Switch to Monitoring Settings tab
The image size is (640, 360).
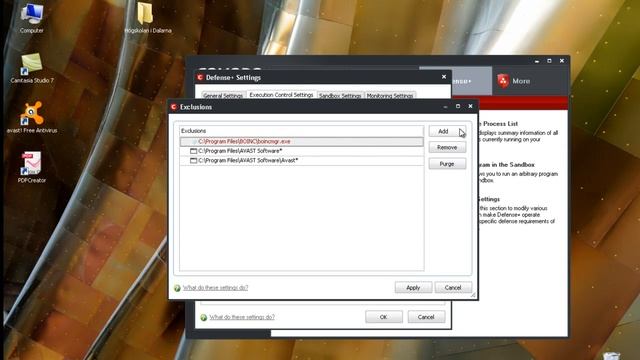(390, 96)
